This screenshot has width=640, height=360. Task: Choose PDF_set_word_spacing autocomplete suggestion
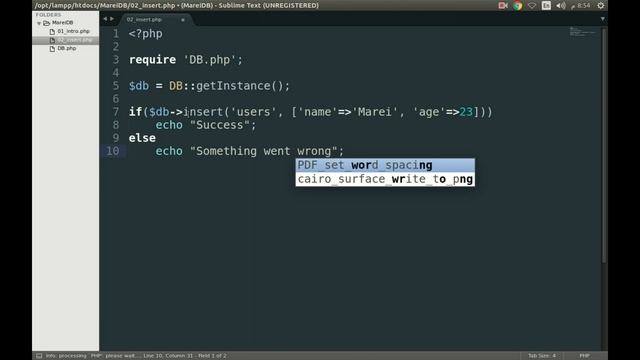[x=385, y=165]
